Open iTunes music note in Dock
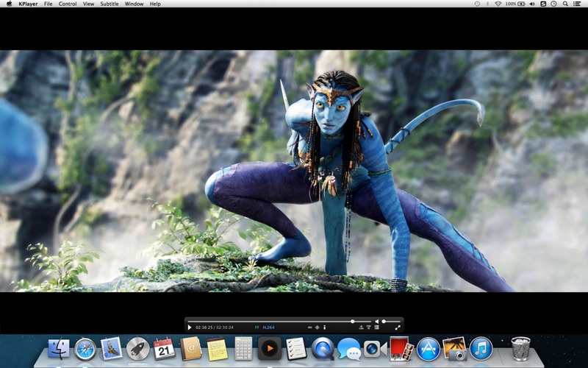 (x=481, y=349)
